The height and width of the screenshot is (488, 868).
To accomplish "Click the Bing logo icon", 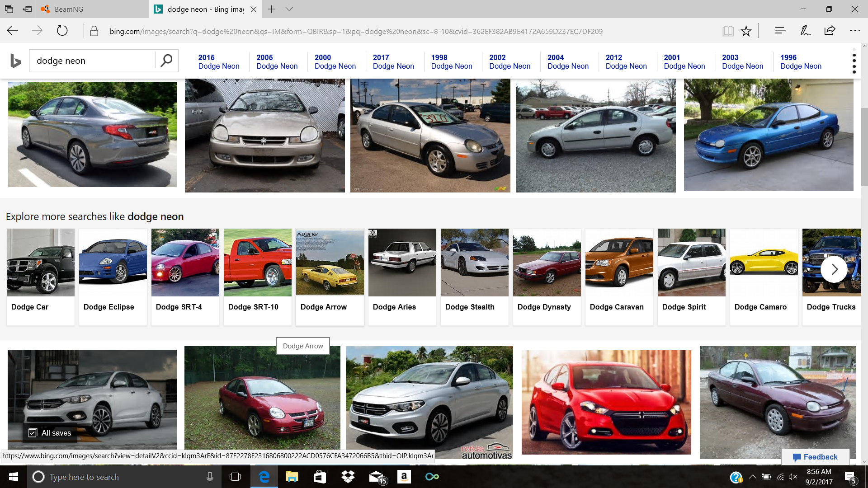I will (x=15, y=61).
